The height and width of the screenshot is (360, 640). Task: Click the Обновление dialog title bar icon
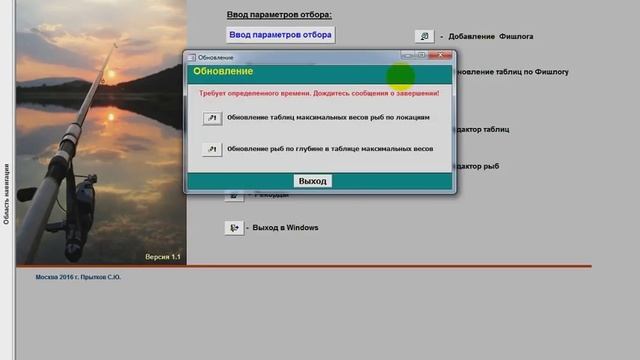click(191, 58)
